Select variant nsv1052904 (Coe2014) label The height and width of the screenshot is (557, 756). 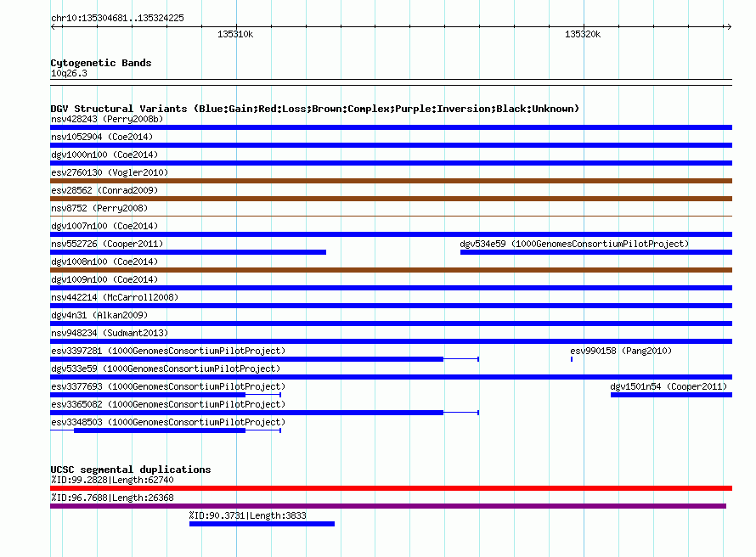(x=102, y=137)
